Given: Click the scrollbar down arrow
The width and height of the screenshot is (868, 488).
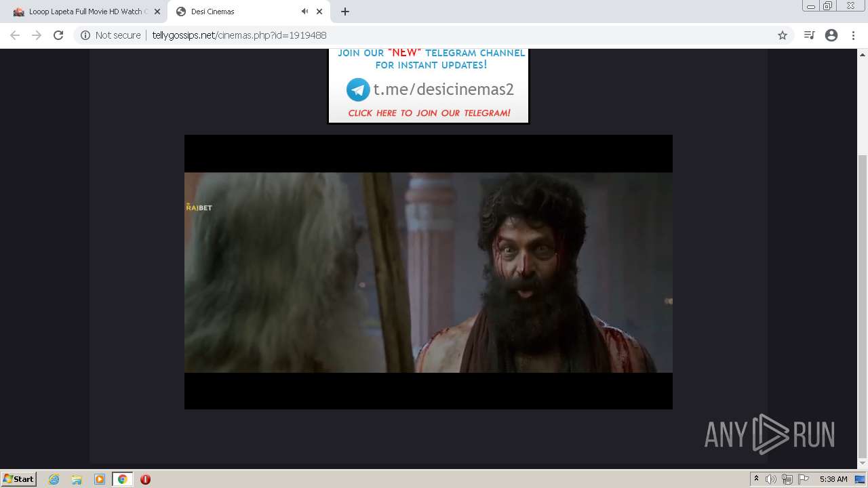Looking at the screenshot, I should 863,464.
